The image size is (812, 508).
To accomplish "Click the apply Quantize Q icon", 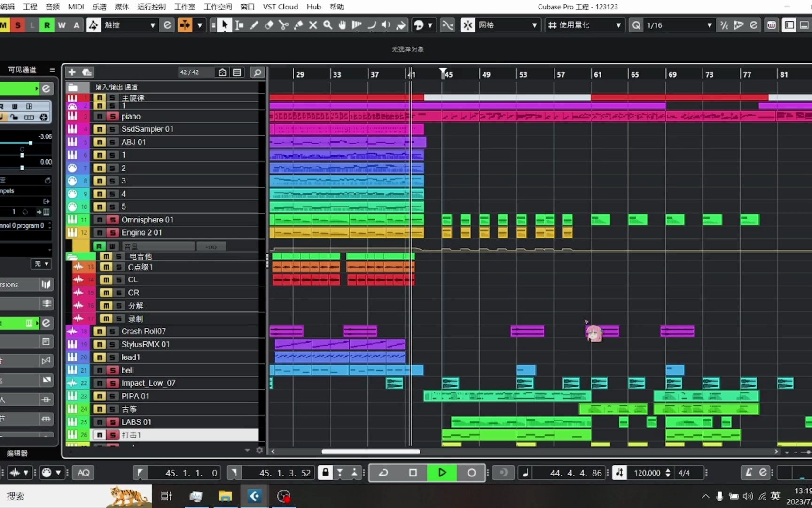I will 636,25.
